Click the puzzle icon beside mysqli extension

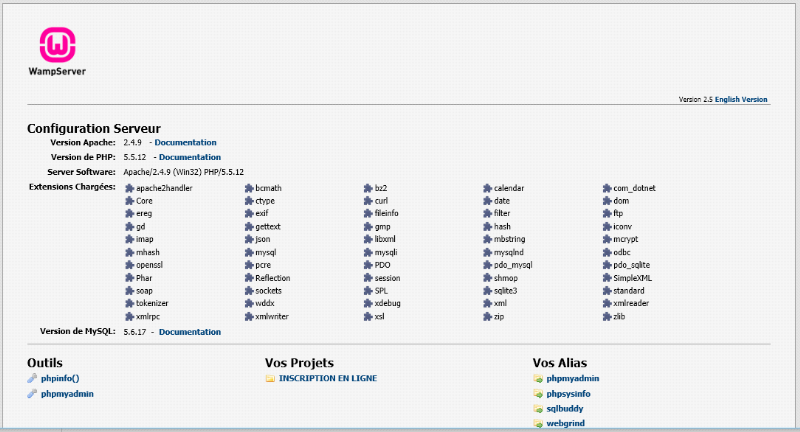click(x=368, y=252)
